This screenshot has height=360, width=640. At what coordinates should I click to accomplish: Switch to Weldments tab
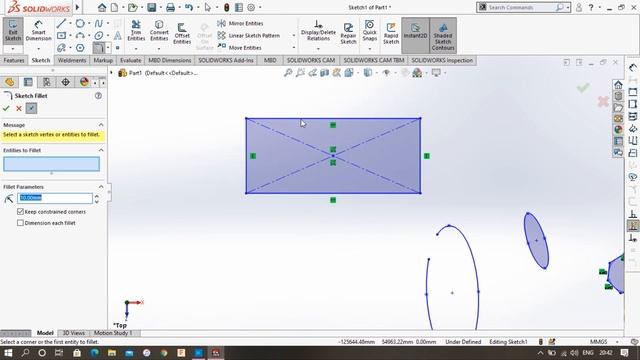(x=72, y=60)
